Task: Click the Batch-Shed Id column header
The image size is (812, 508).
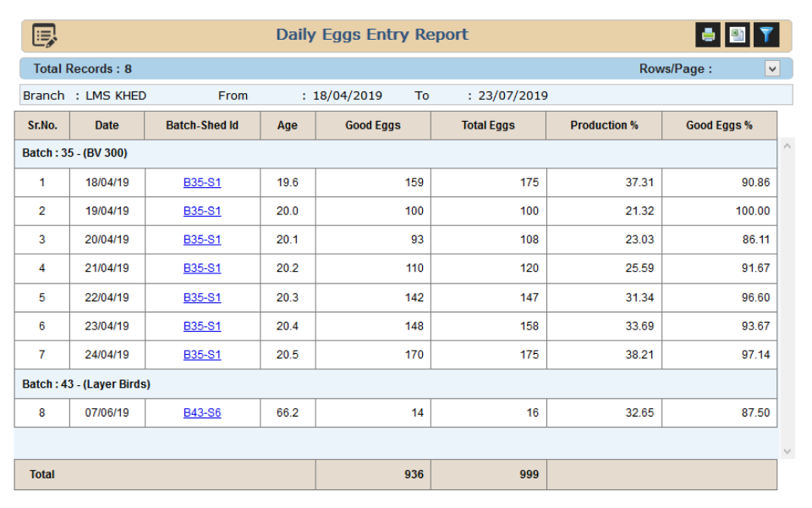Action: coord(202,125)
